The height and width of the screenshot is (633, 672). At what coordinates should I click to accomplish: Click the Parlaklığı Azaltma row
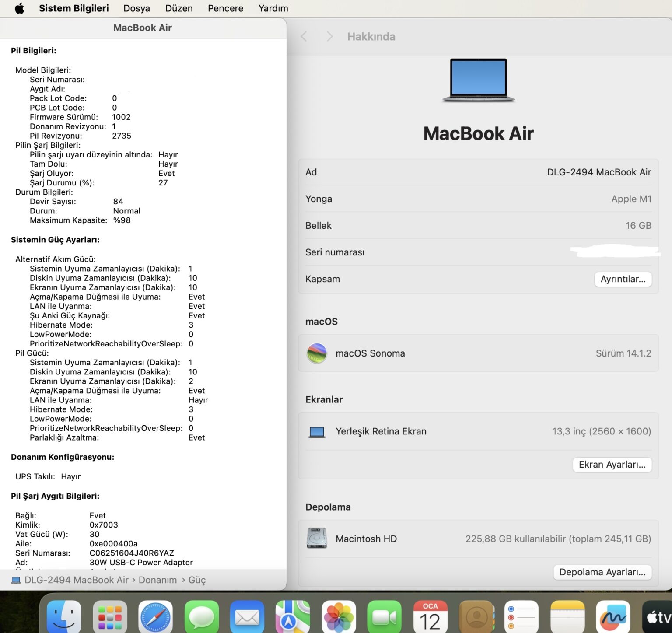click(117, 438)
